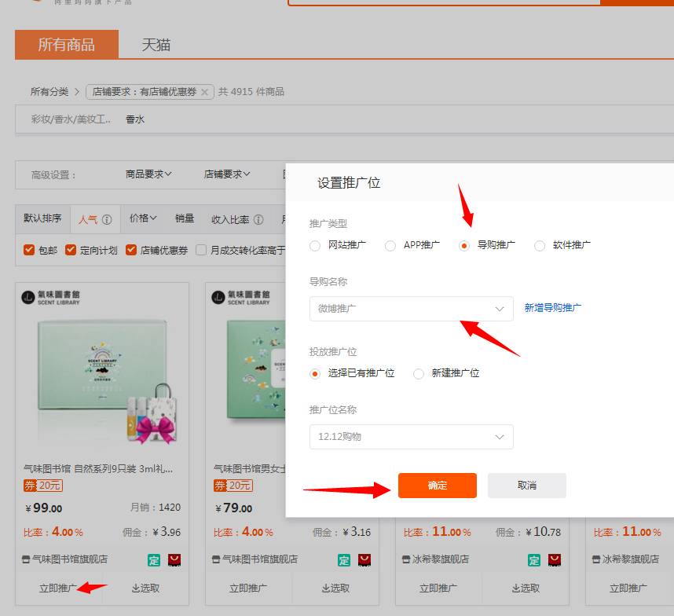Screen dimensions: 674x616
Task: Click red coupon icon on second product card
Action: click(364, 560)
